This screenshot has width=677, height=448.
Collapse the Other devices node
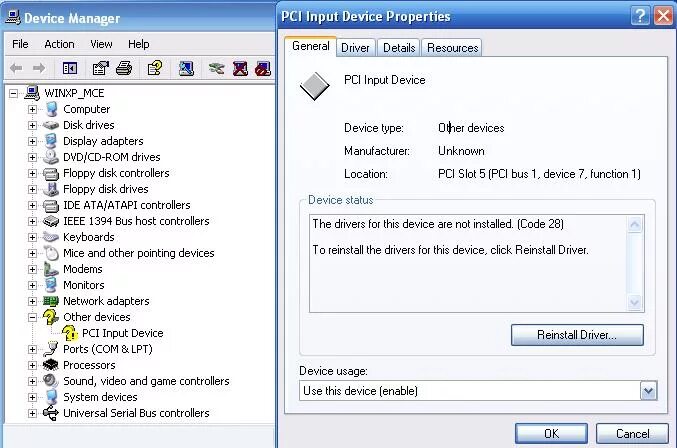32,317
